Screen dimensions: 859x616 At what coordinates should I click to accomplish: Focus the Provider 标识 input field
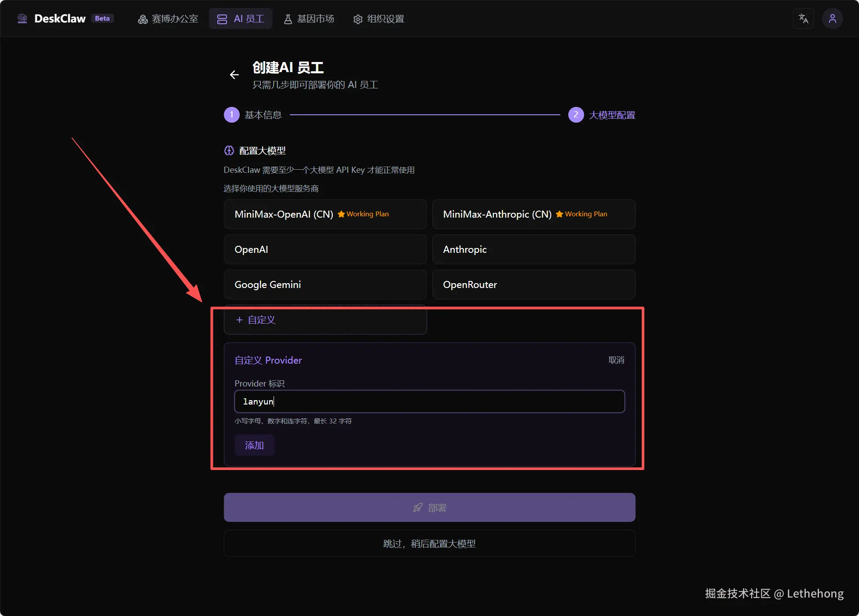tap(429, 401)
